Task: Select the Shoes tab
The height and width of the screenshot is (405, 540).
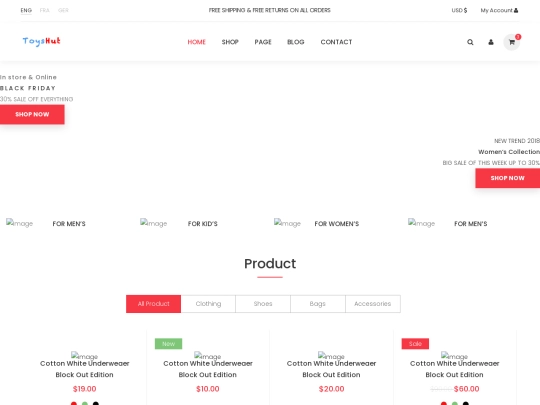Action: [x=263, y=304]
